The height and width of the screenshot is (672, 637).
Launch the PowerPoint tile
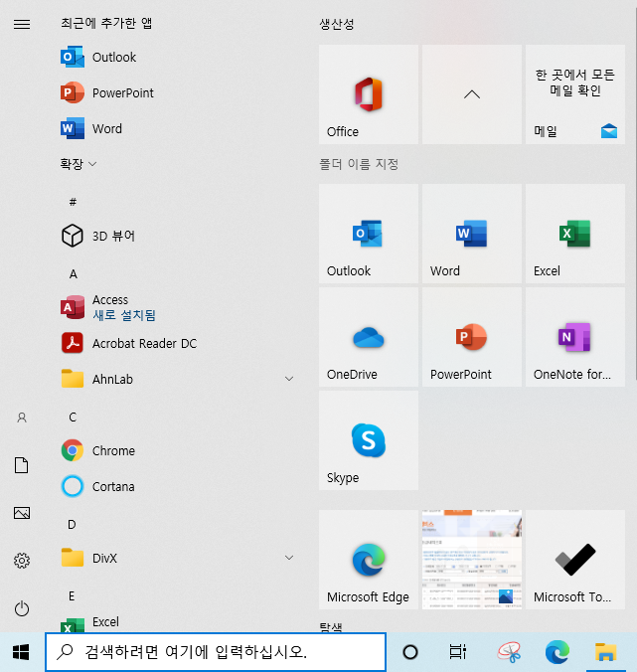(472, 337)
